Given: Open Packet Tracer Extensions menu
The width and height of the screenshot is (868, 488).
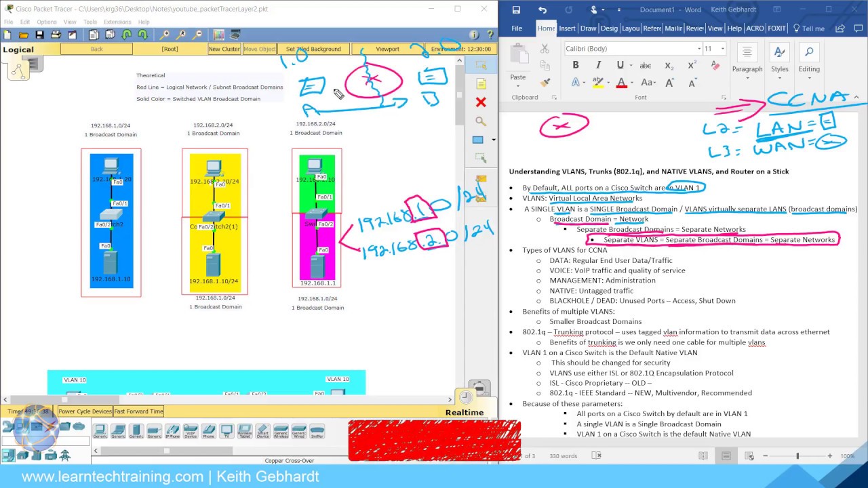Looking at the screenshot, I should point(117,22).
